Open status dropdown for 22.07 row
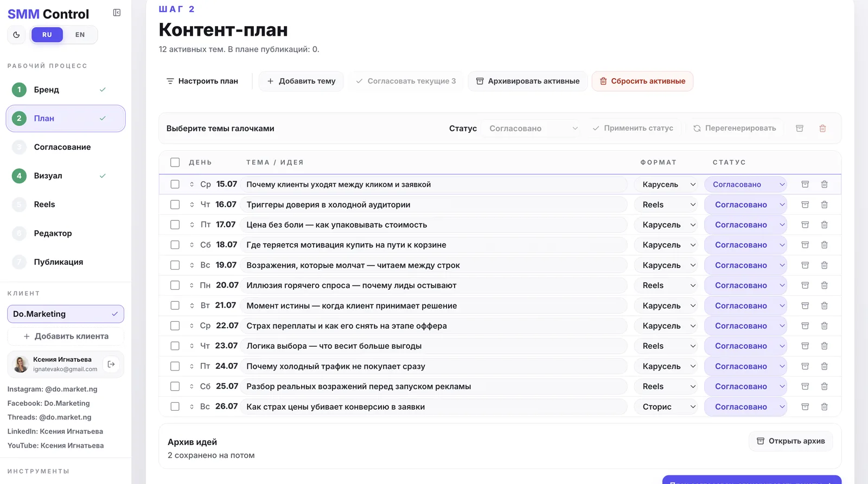The image size is (868, 484). 745,326
